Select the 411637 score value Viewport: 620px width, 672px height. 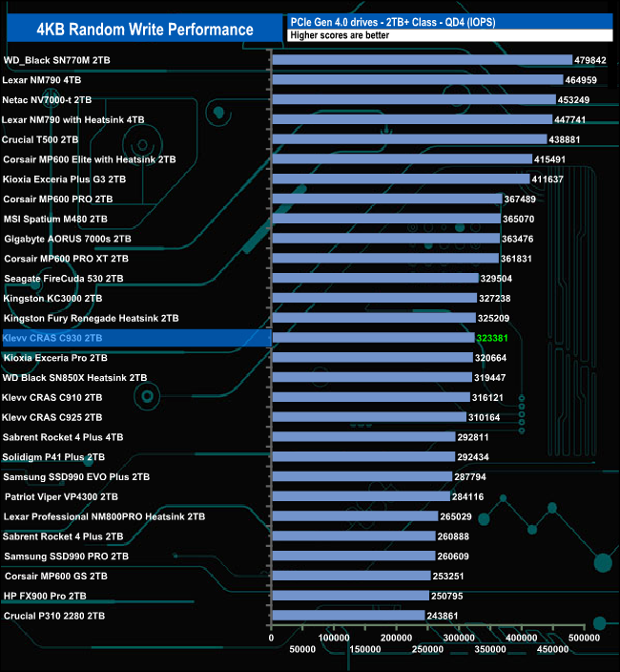tap(548, 179)
